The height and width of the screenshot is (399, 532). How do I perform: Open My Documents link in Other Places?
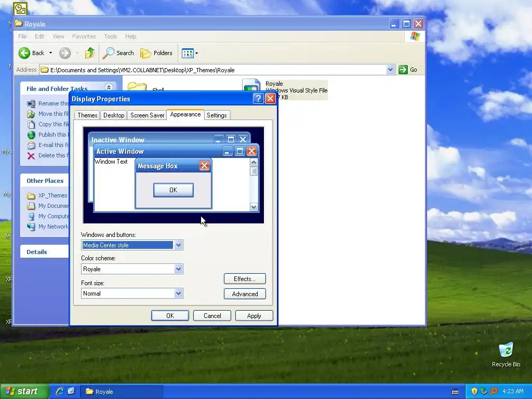pos(54,206)
